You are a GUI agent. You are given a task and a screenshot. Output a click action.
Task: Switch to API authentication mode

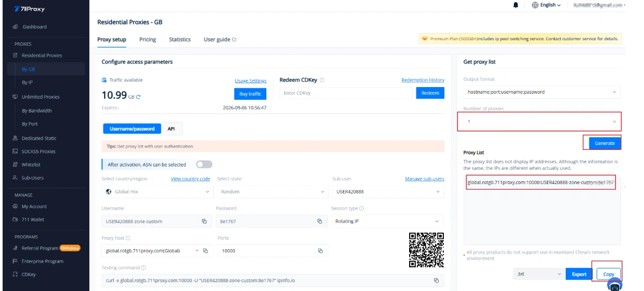tap(171, 129)
